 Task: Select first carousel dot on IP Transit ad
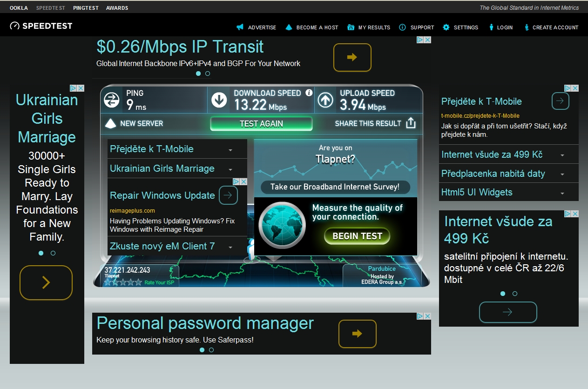pos(198,74)
